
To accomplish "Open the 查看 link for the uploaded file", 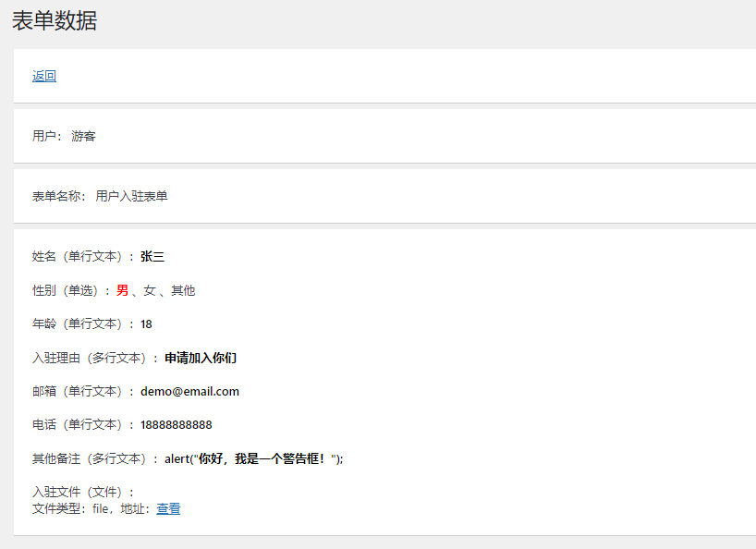I will (x=168, y=508).
